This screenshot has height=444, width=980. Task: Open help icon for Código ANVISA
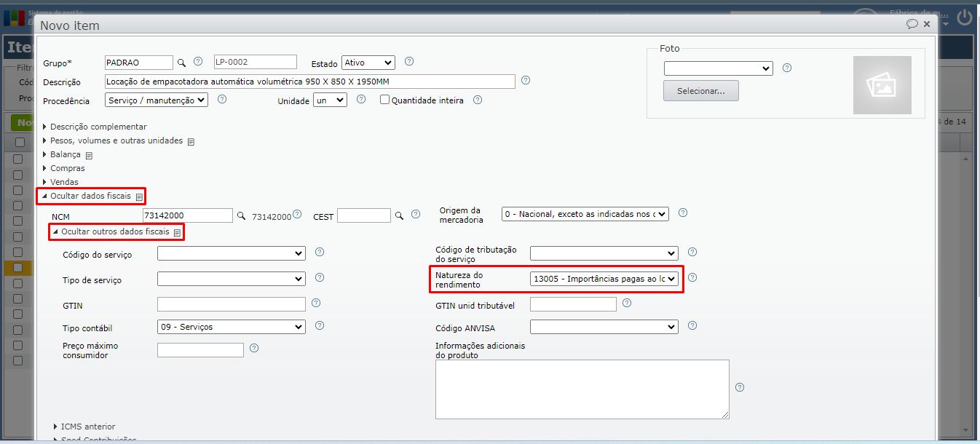coord(692,325)
